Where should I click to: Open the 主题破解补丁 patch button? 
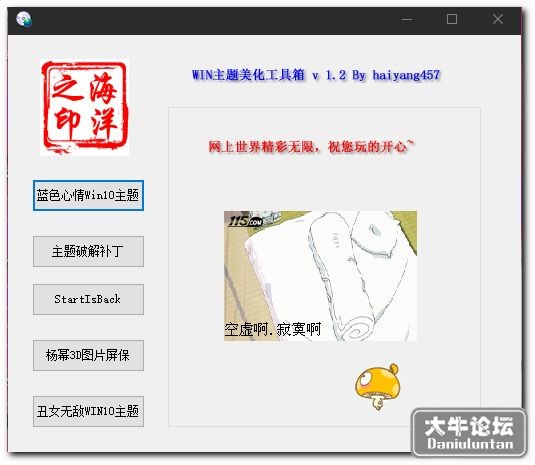pyautogui.click(x=88, y=251)
